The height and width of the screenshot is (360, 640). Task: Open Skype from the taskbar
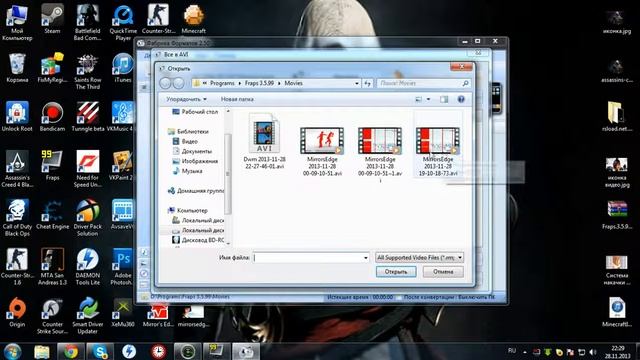click(100, 351)
